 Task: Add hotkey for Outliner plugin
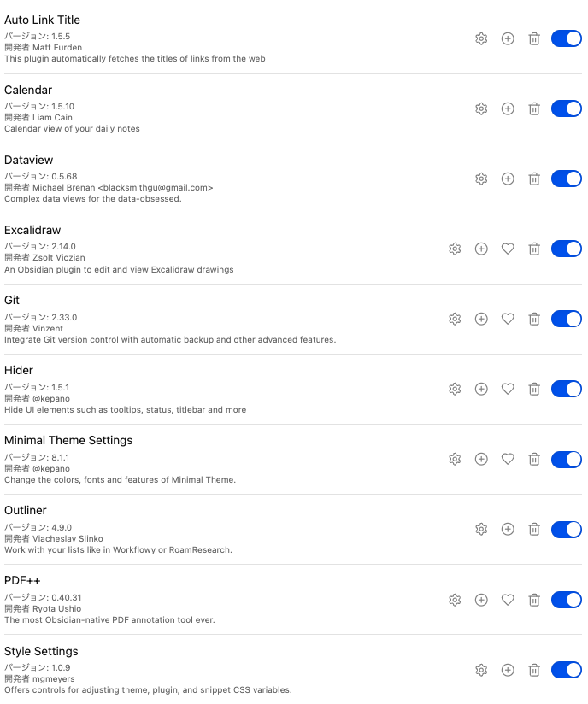(x=508, y=529)
